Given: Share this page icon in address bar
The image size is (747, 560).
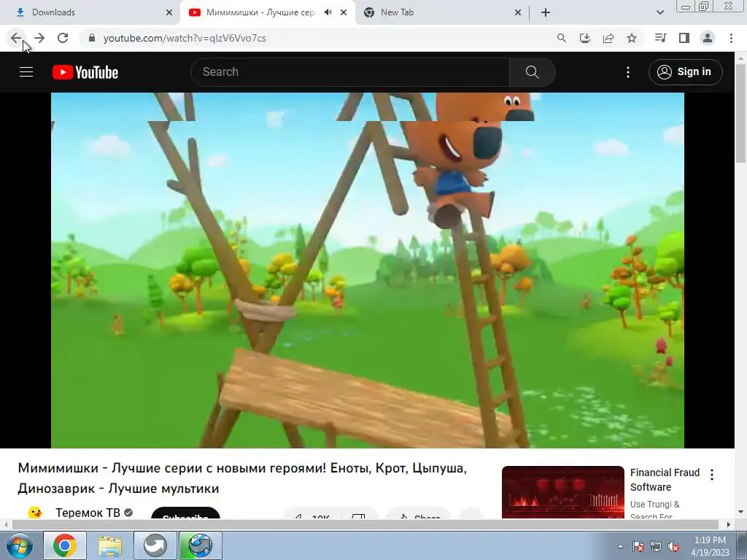Looking at the screenshot, I should pos(608,38).
